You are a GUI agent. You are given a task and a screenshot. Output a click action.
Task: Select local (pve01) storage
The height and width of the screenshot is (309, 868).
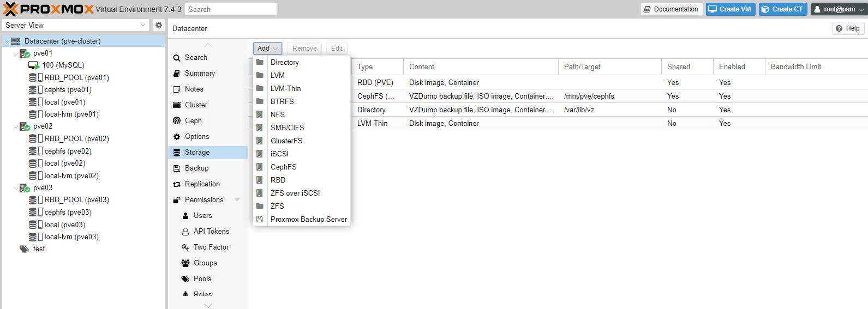pos(65,102)
